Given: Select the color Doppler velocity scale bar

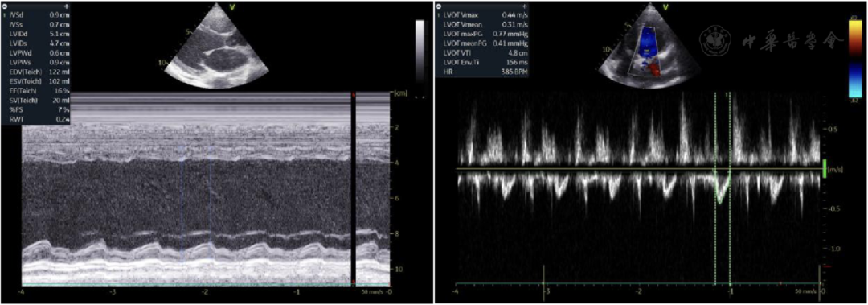Looking at the screenshot, I should click(854, 57).
